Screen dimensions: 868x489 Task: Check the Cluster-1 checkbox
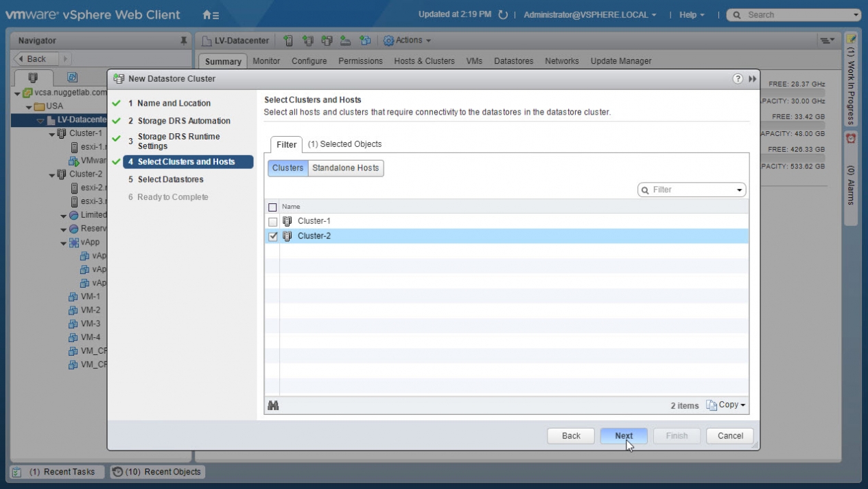[x=272, y=222]
